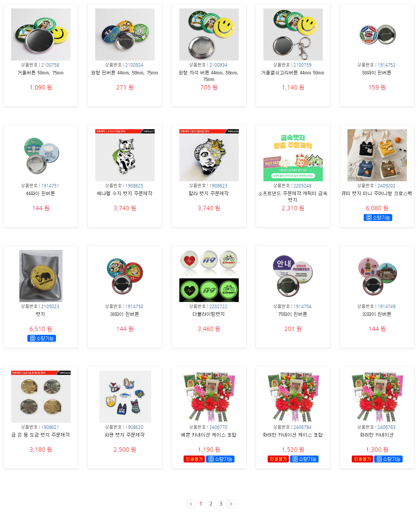
Task: Open the 에나멜 수지 뱃지 cat thumbnail
Action: 125,155
